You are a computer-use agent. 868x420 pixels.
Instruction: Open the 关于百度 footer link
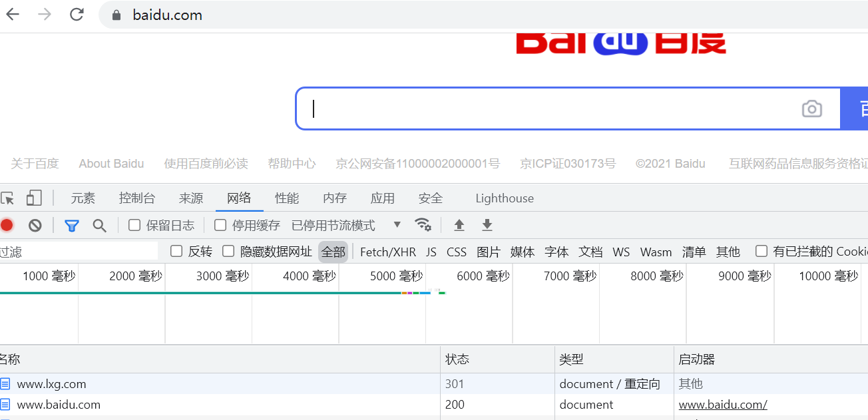coord(35,163)
